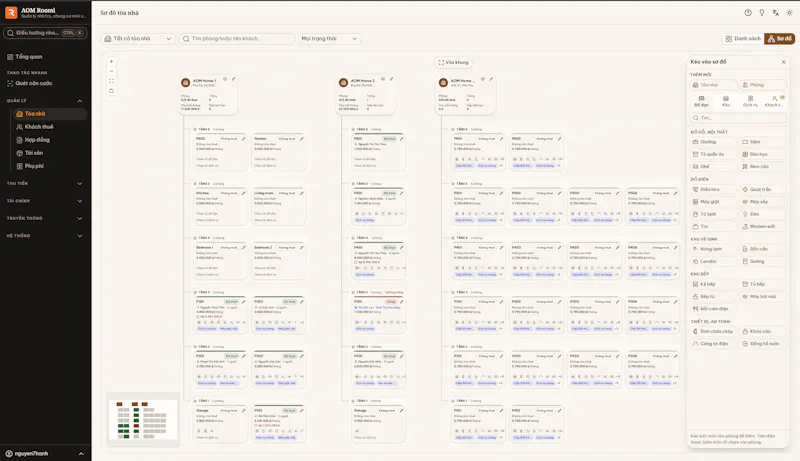Edit AOM Home 2 with pencil icon

pyautogui.click(x=391, y=79)
